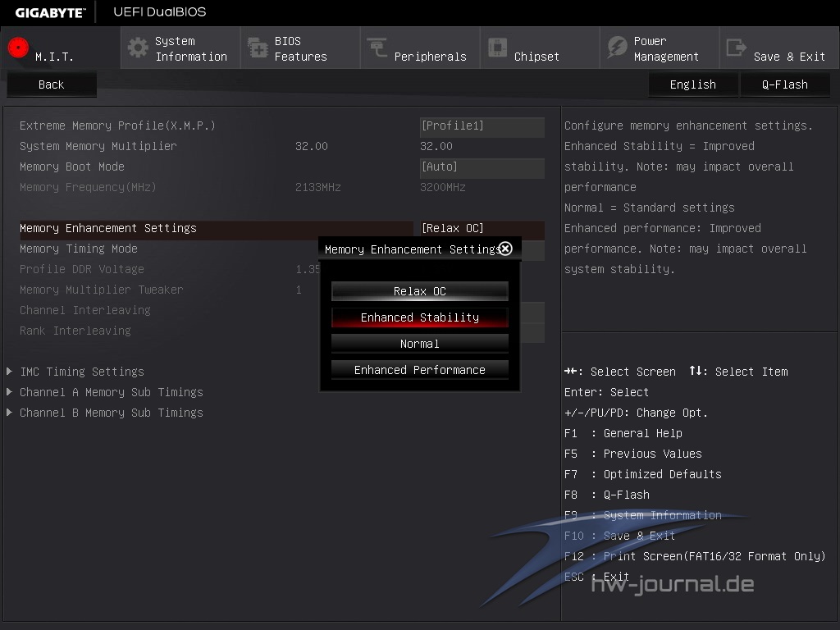
Task: Click Memory Frequency(MHz) label
Action: pyautogui.click(x=88, y=187)
